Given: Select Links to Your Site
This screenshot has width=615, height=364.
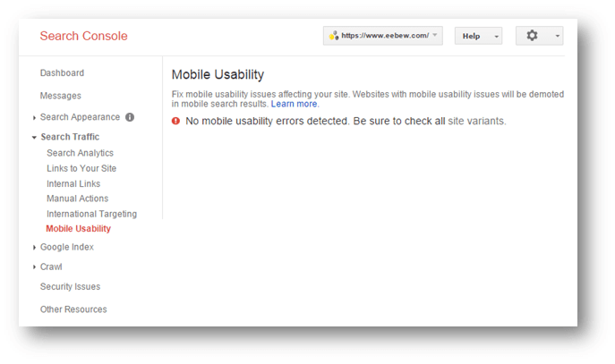Looking at the screenshot, I should pyautogui.click(x=81, y=168).
